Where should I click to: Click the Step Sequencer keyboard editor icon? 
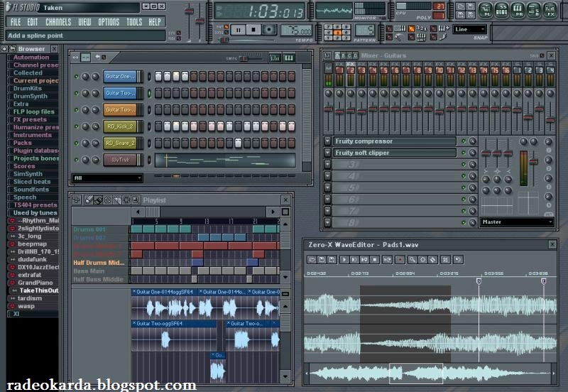289,58
